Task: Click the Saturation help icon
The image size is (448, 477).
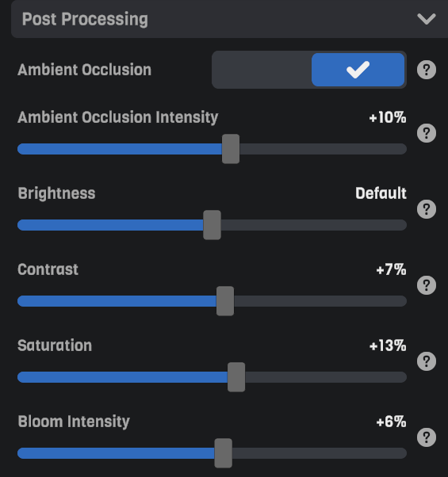Action: pos(427,361)
